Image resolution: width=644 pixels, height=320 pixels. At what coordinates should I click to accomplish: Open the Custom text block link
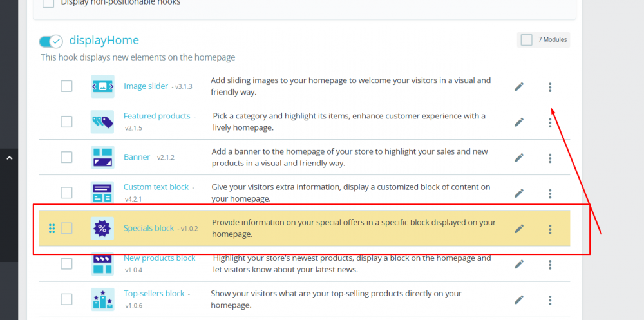pos(156,187)
